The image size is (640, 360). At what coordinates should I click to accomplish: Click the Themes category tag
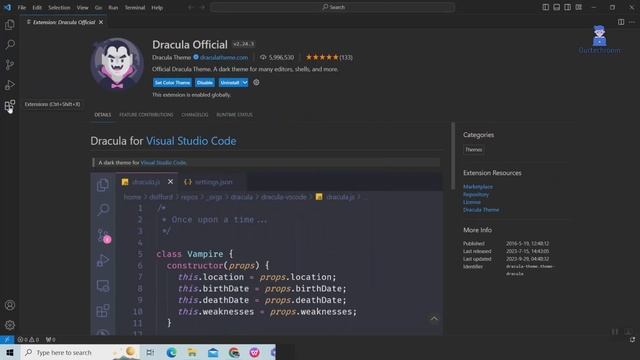(x=473, y=150)
